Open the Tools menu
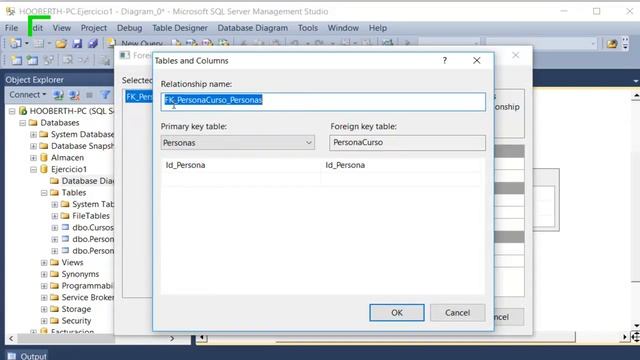Image resolution: width=640 pixels, height=360 pixels. (x=308, y=28)
